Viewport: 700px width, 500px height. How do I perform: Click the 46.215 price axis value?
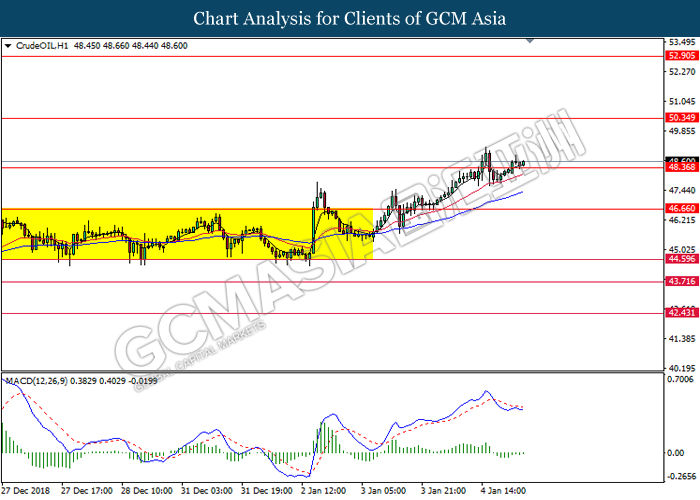(x=682, y=220)
